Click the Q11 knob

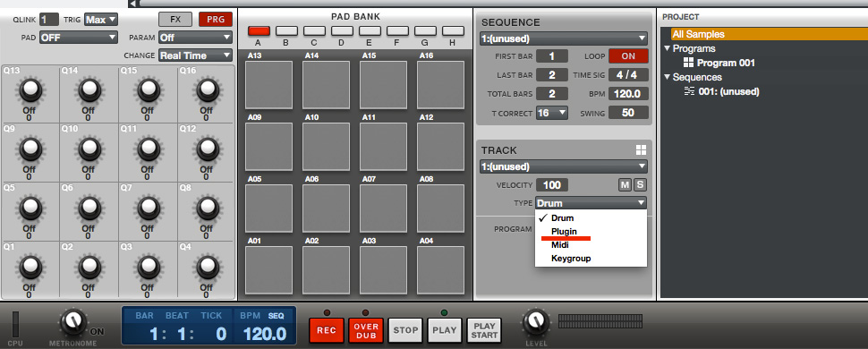pyautogui.click(x=149, y=149)
